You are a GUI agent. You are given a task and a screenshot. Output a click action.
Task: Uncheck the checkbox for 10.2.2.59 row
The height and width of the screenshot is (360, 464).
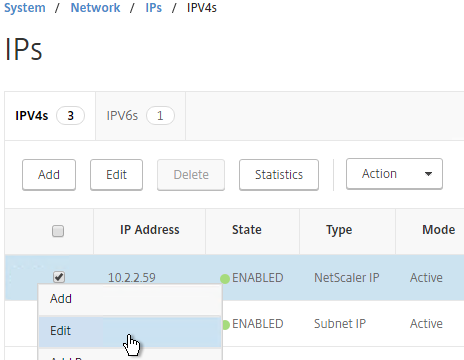pos(59,277)
